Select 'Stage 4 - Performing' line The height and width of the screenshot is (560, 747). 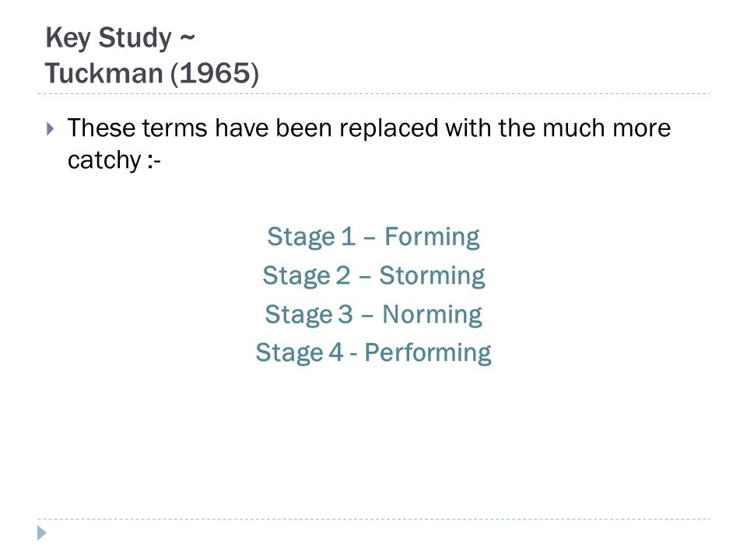(x=373, y=353)
